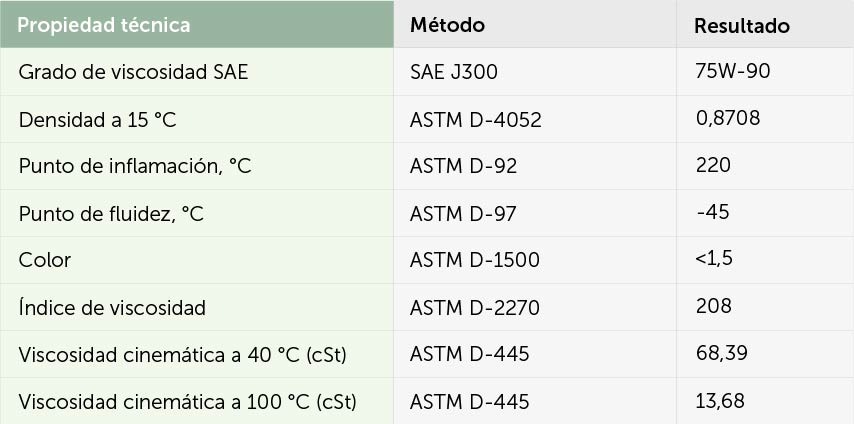
Task: Click the '-45' pour point result
Action: [712, 212]
